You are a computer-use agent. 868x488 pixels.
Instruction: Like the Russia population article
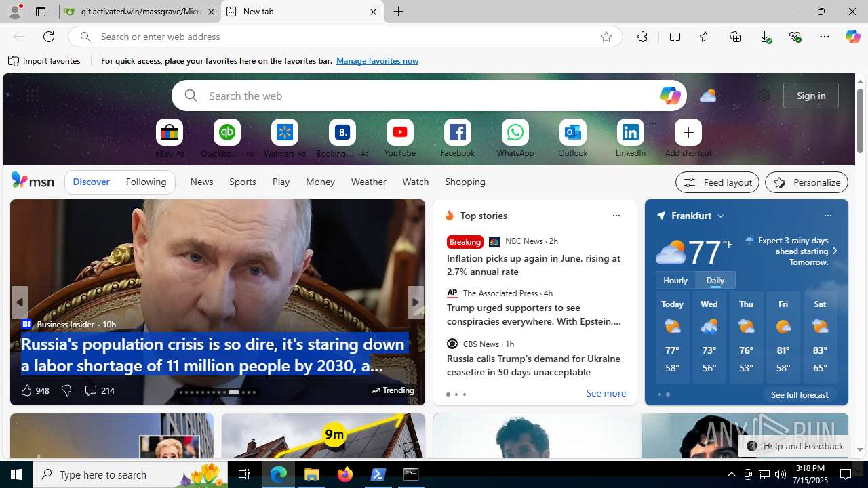pos(35,390)
